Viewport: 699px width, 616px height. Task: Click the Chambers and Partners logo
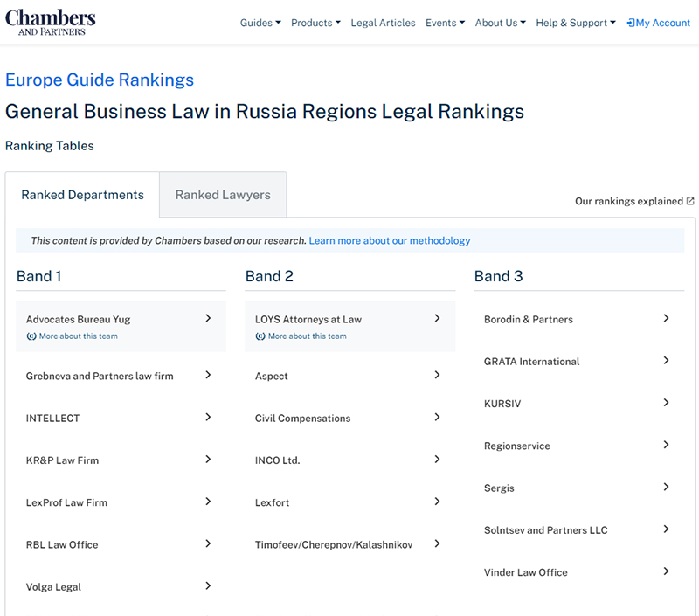point(51,23)
